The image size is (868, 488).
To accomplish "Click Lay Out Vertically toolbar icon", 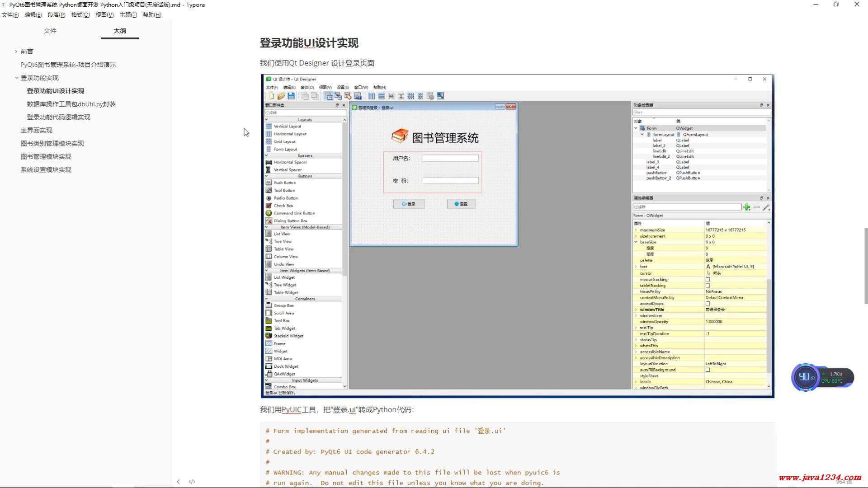I will click(x=381, y=96).
